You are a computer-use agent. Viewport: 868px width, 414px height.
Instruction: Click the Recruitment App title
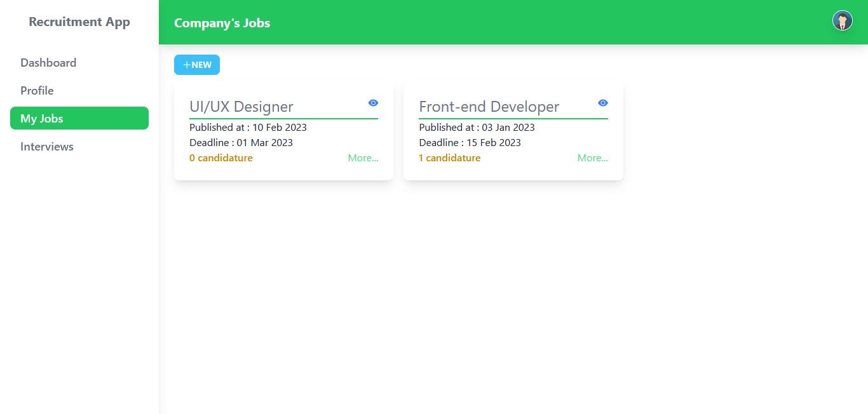pos(79,22)
